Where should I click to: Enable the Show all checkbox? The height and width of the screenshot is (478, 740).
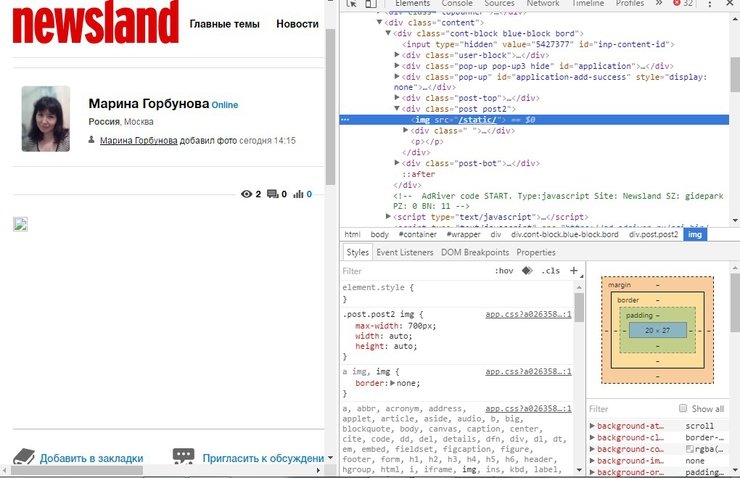coord(684,408)
